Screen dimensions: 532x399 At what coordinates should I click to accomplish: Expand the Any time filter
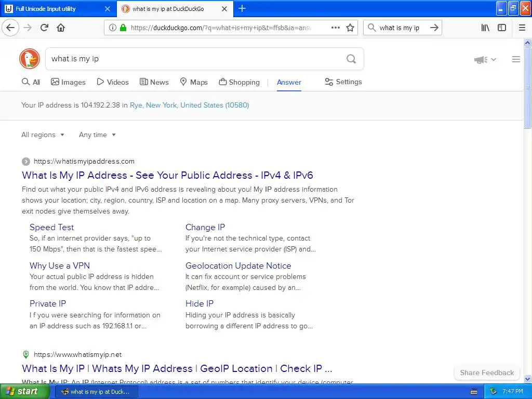tap(97, 135)
